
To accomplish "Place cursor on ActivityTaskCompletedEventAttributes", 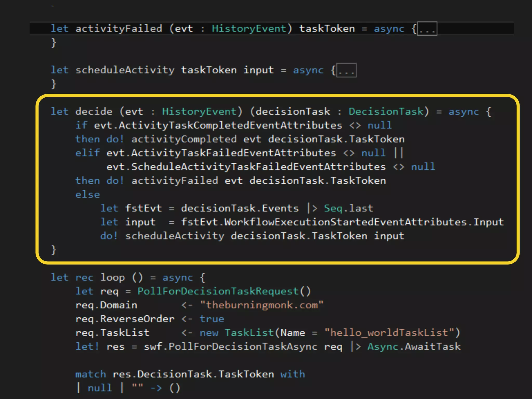I will point(230,125).
